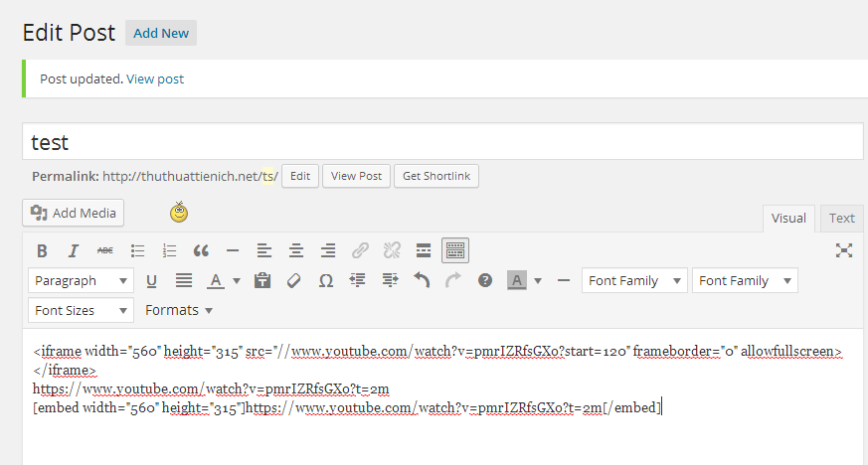This screenshot has height=465, width=868.
Task: Open special character Omega dialog
Action: [326, 281]
